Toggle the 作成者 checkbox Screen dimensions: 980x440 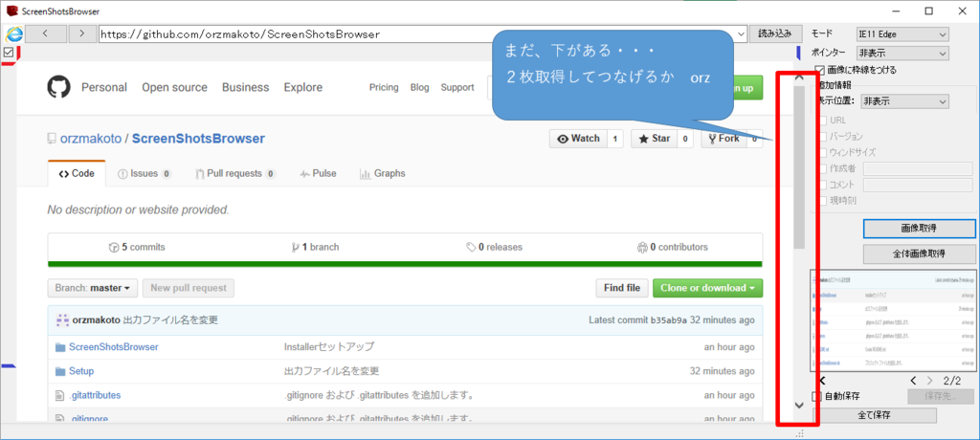[x=822, y=168]
